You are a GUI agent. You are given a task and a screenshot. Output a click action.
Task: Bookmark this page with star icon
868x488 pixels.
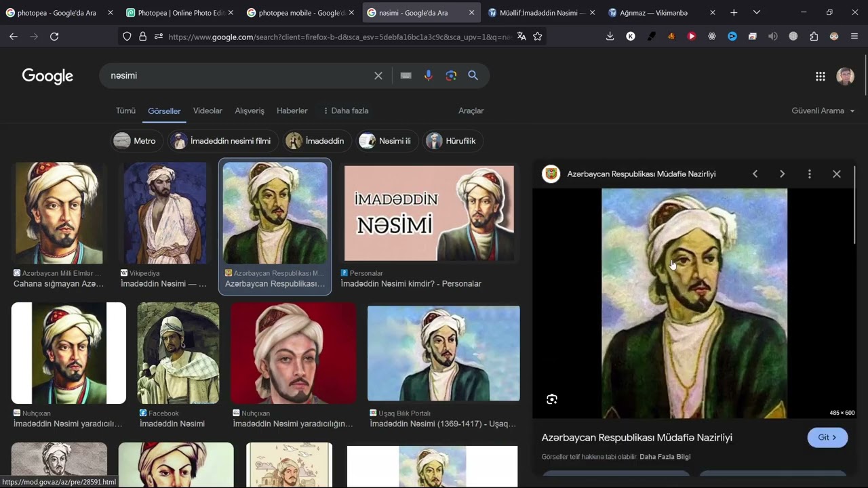538,37
